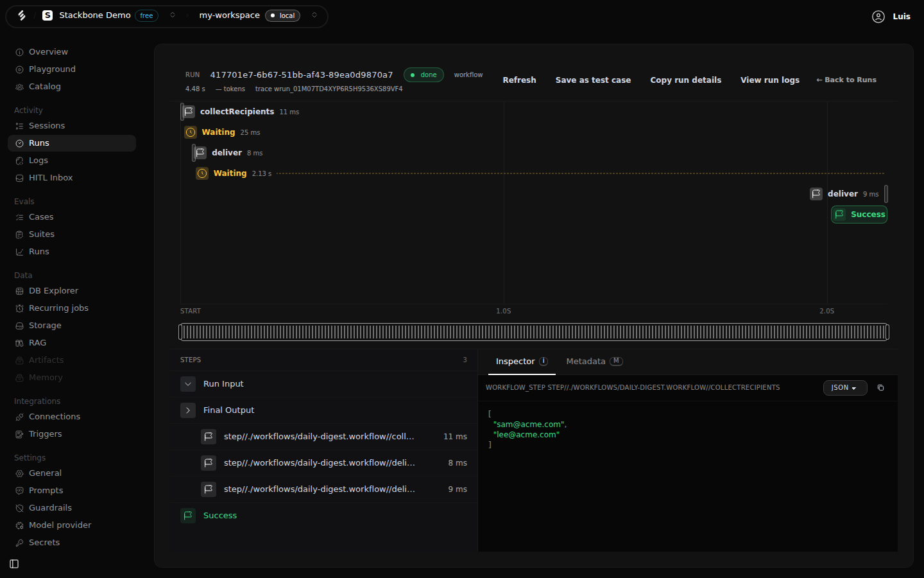Open the my-workspace switcher chevron
Screen dimensions: 924x578
click(x=314, y=15)
